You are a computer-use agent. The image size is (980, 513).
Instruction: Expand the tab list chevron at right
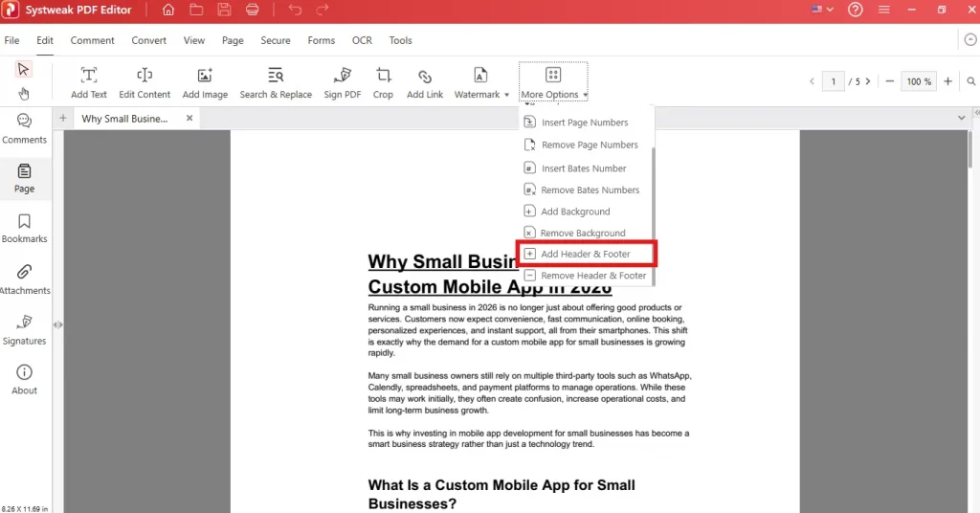click(961, 118)
